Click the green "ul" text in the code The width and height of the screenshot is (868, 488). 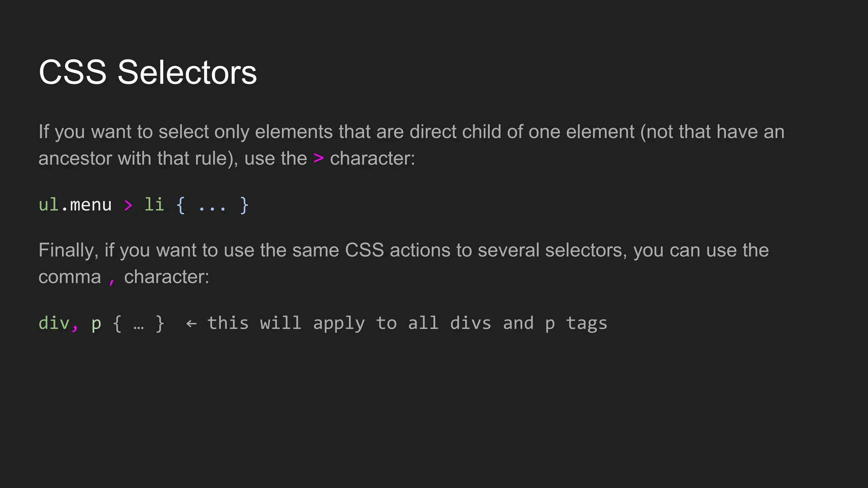48,205
